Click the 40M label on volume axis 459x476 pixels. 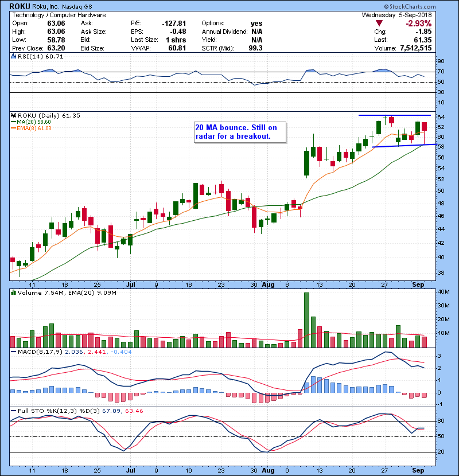pyautogui.click(x=443, y=292)
